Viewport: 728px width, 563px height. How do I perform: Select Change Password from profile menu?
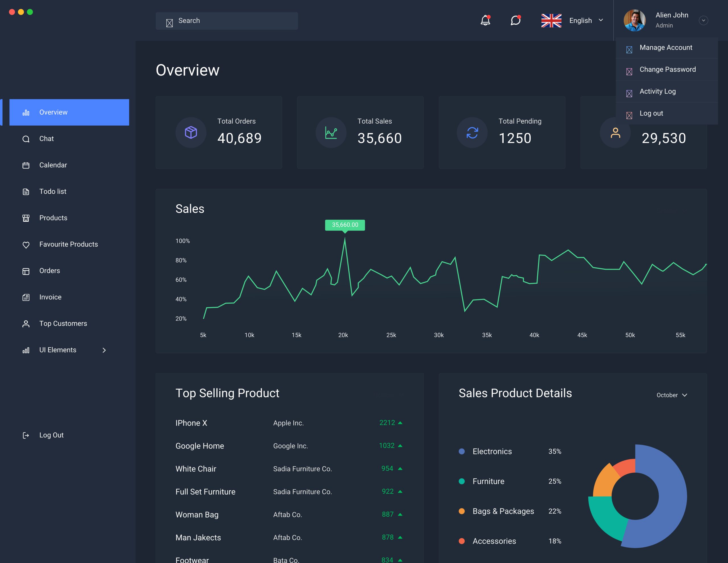click(x=667, y=70)
